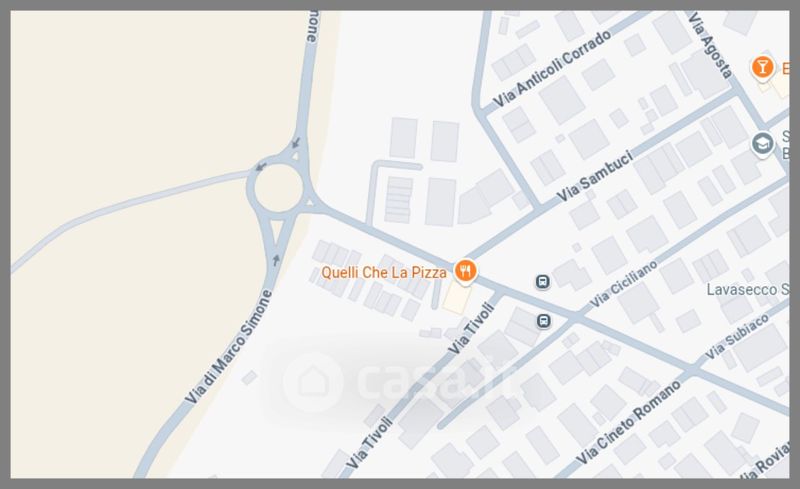The image size is (800, 489).
Task: Click the Via Ciciliano street label
Action: [x=623, y=284]
